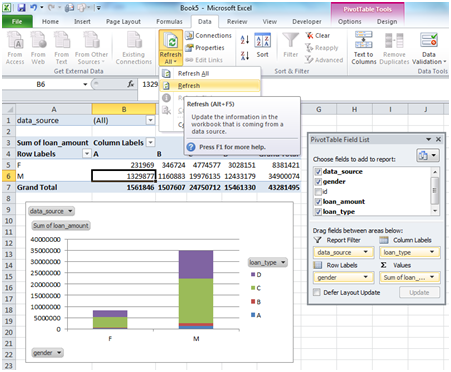Click the fx insert function icon
Screen dimensions: 451x372
coord(131,84)
